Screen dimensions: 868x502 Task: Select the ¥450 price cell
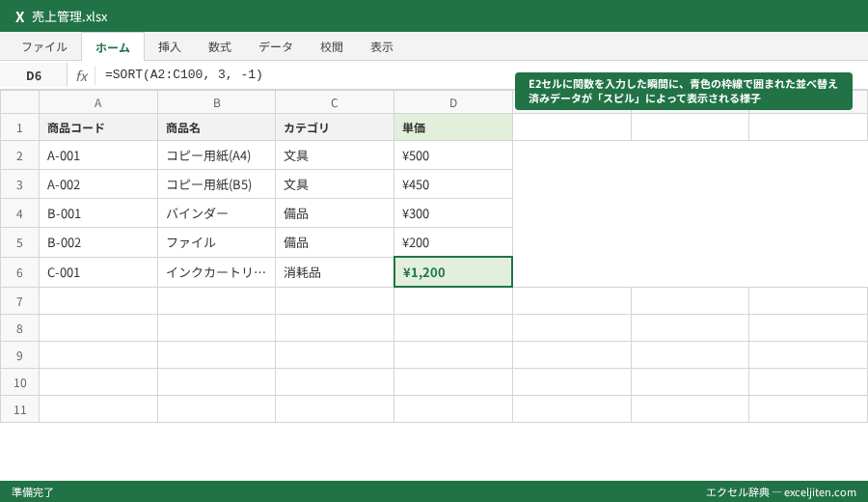point(453,184)
